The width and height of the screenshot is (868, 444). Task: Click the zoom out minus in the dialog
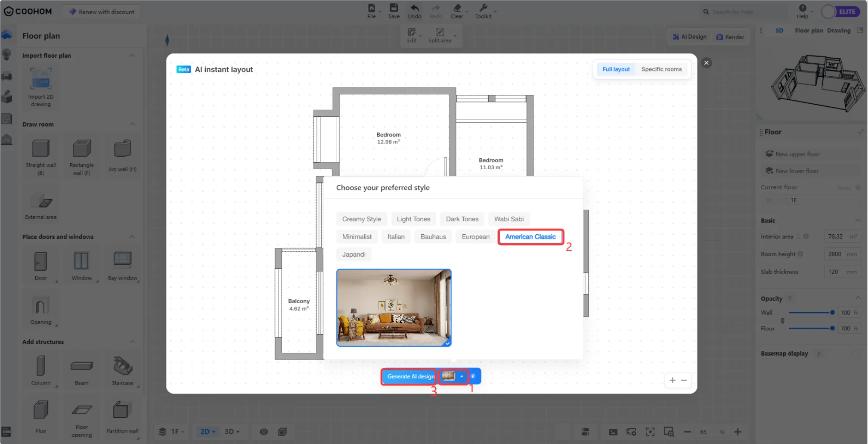(x=684, y=380)
